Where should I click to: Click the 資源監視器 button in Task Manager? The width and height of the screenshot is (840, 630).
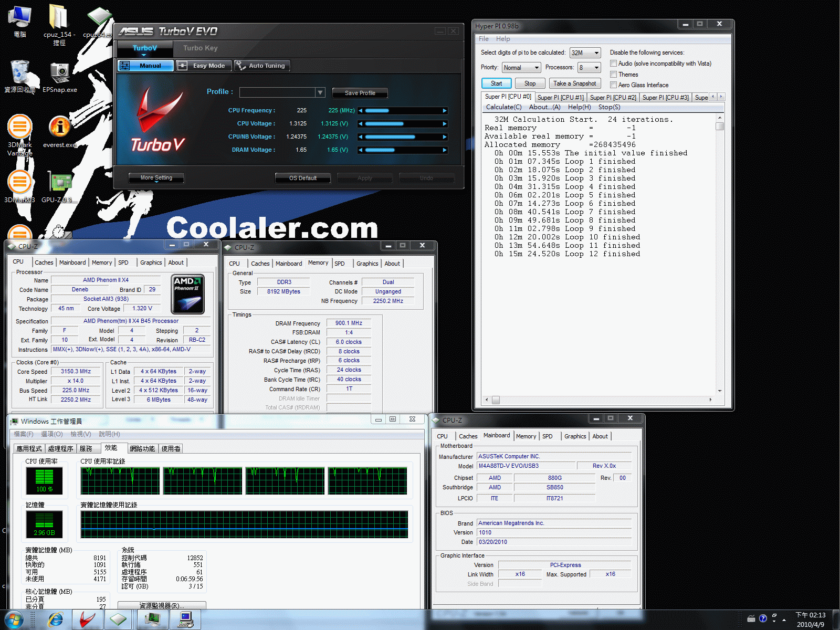[162, 605]
